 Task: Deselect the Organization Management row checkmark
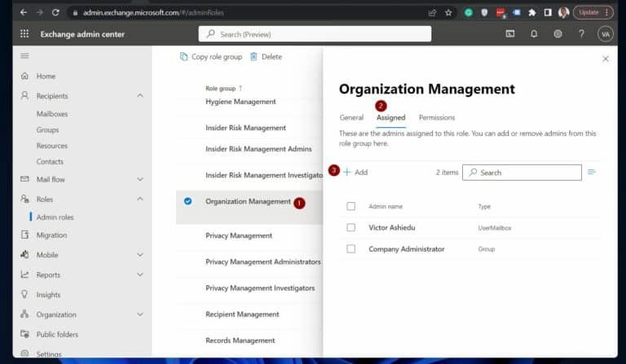pos(187,201)
